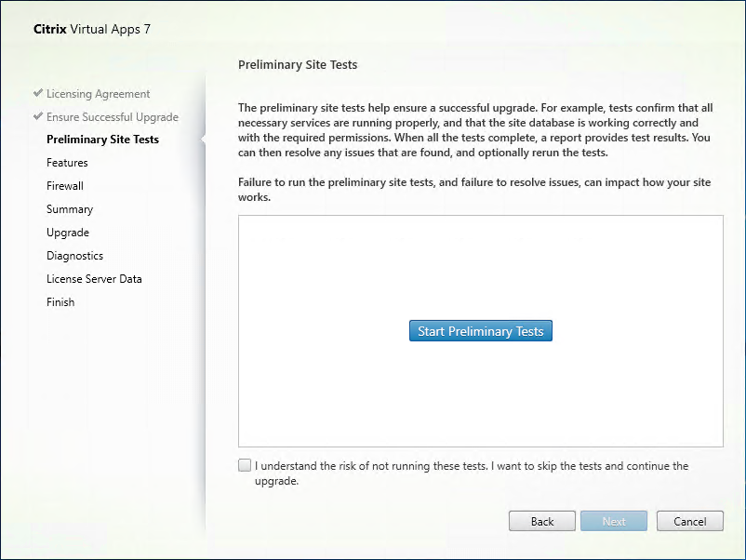Click the Citrix Virtual Apps 7 title
This screenshot has width=746, height=560.
pos(92,29)
